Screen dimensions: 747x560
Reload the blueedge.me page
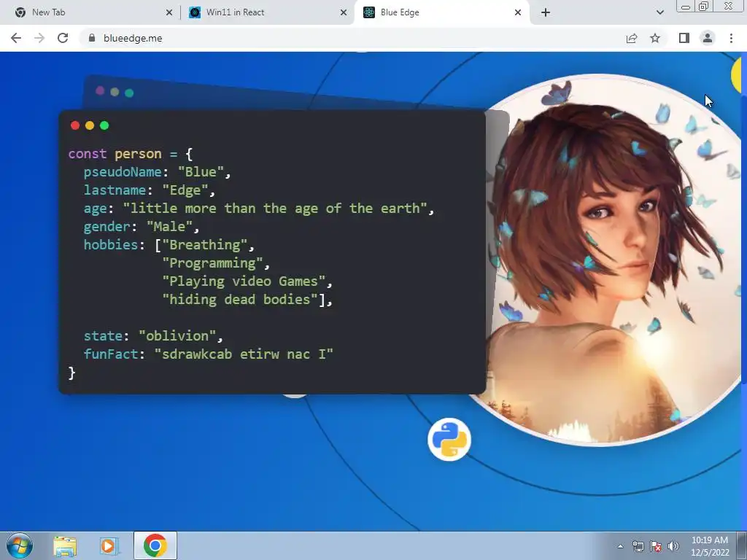point(63,38)
